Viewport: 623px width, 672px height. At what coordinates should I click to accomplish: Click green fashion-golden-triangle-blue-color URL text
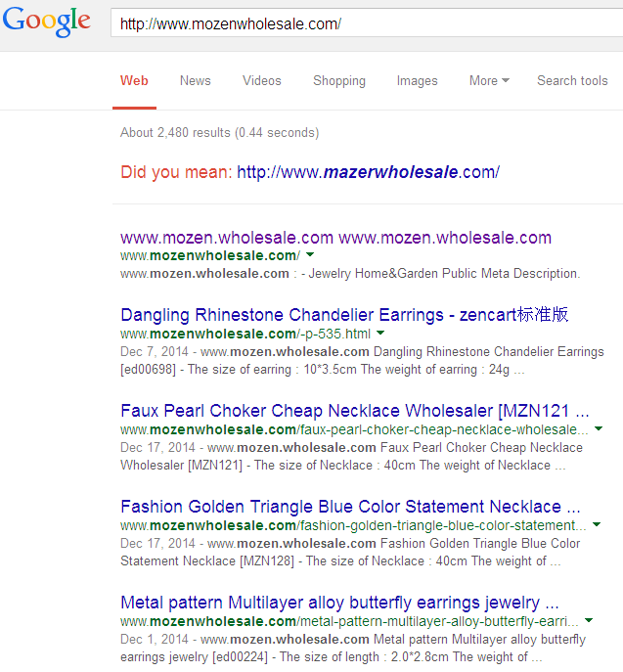click(x=353, y=526)
